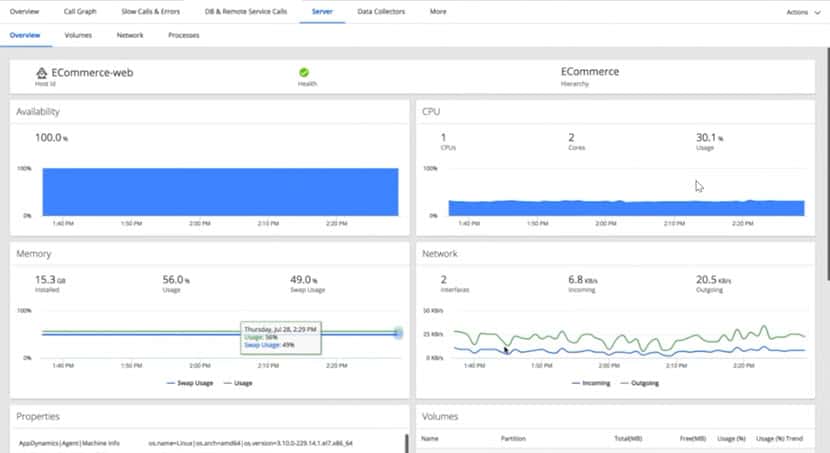Open the Data Collectors tab

(381, 11)
